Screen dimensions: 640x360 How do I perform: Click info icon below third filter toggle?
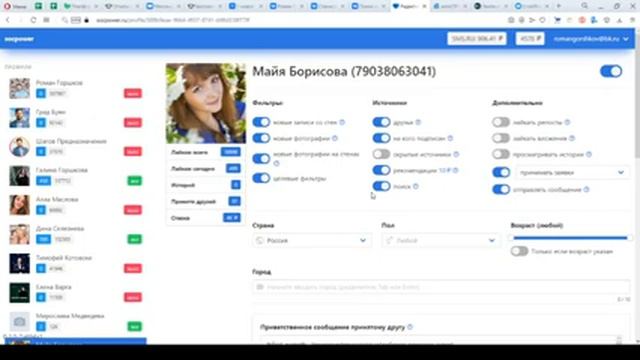276,163
